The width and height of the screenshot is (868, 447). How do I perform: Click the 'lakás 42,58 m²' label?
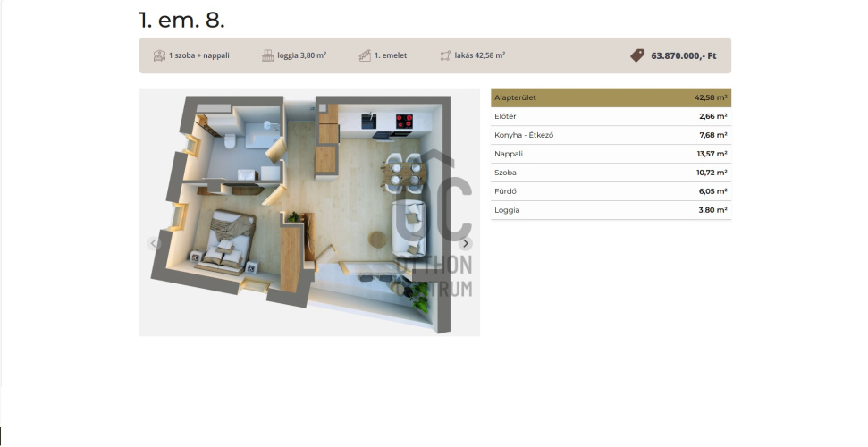coord(480,55)
